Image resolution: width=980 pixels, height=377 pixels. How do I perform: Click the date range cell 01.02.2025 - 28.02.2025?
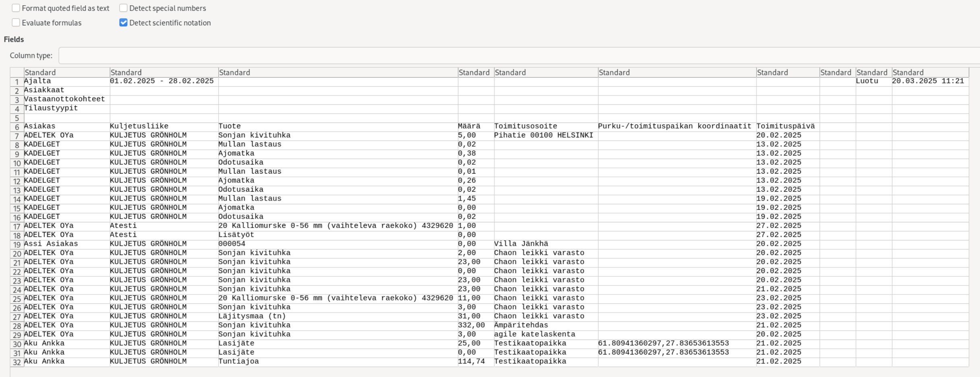point(162,81)
